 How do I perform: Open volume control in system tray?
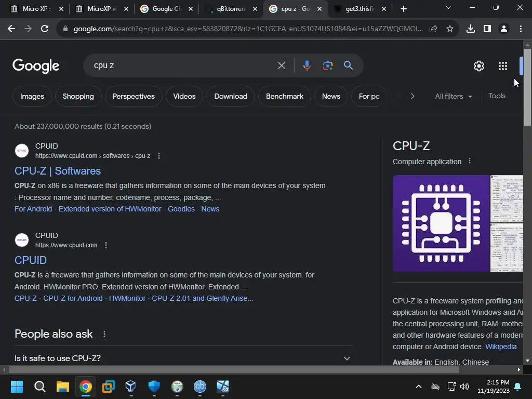point(464,387)
